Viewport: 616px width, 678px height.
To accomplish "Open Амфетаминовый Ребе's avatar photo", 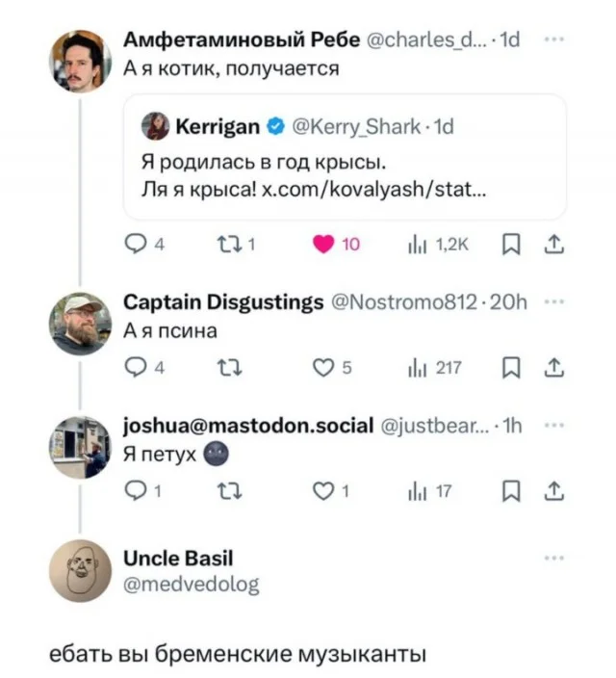I will [x=80, y=60].
